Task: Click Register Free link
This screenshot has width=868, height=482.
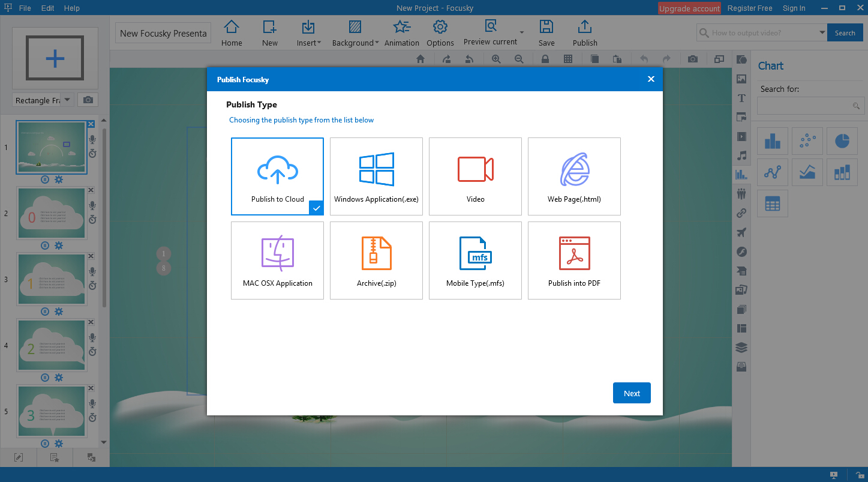Action: pos(750,8)
